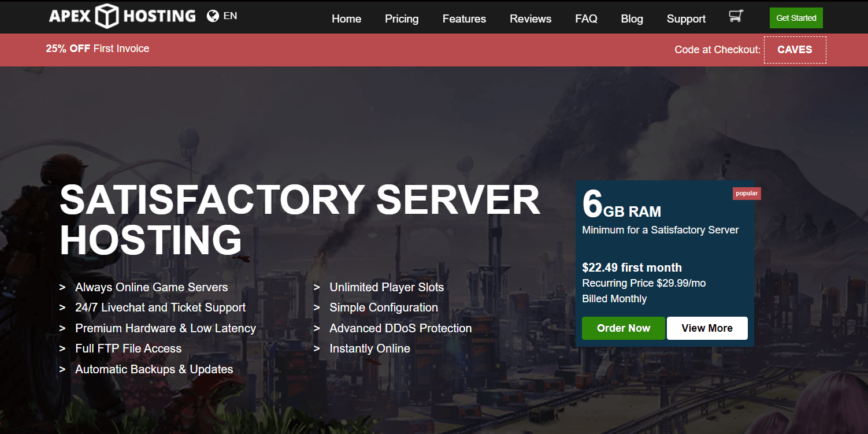Click the red popular badge

pos(747,193)
